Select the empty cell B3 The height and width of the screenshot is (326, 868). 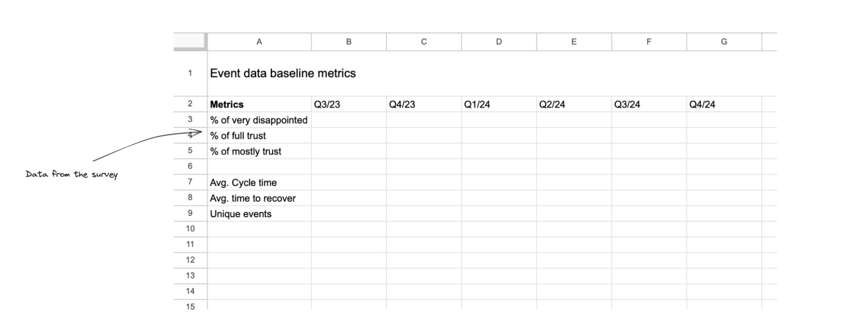click(x=348, y=120)
